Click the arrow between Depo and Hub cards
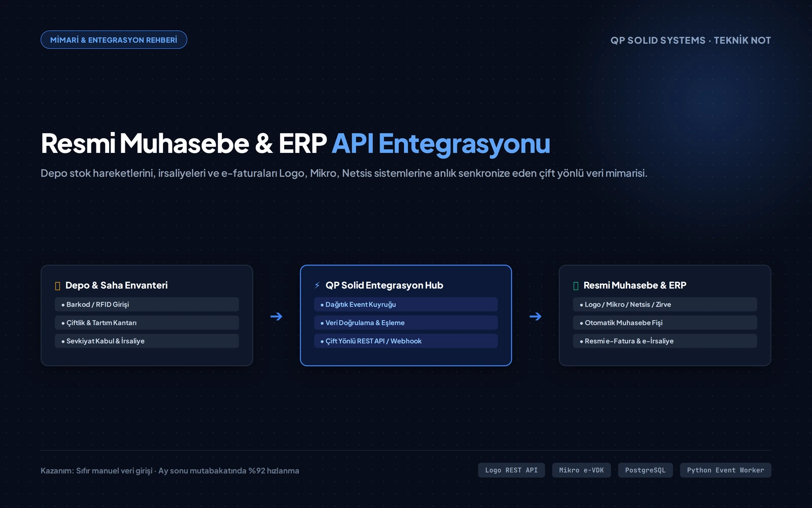The width and height of the screenshot is (812, 508). point(276,316)
